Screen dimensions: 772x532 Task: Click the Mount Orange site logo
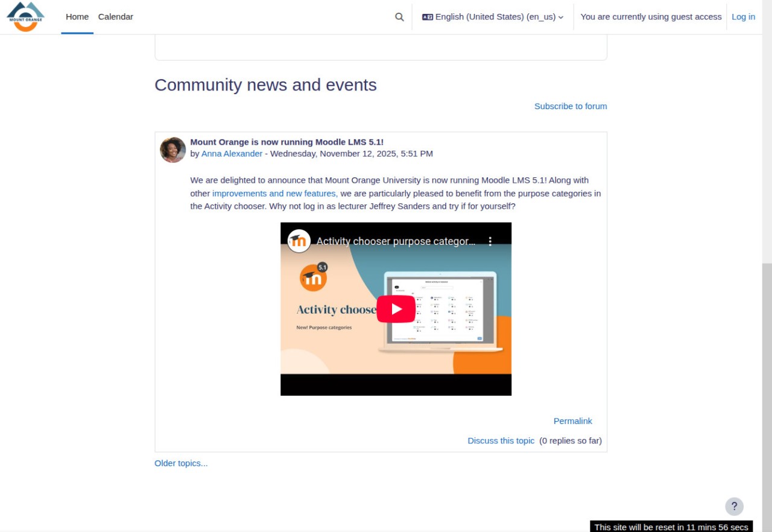point(25,16)
